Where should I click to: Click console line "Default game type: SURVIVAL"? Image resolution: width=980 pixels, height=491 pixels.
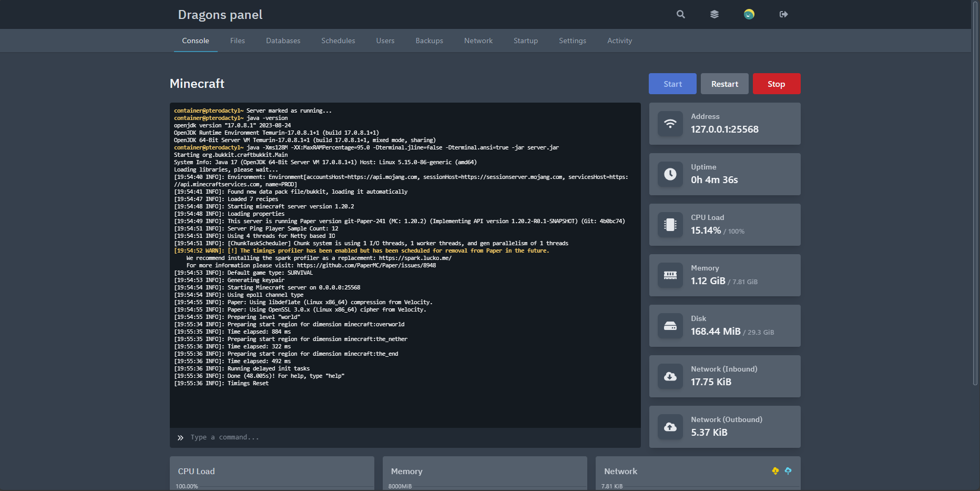[243, 273]
